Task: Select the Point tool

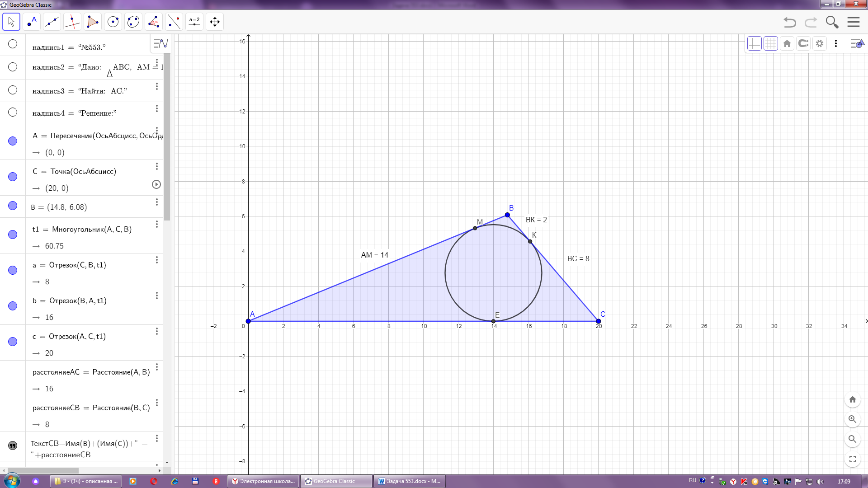Action: (32, 22)
